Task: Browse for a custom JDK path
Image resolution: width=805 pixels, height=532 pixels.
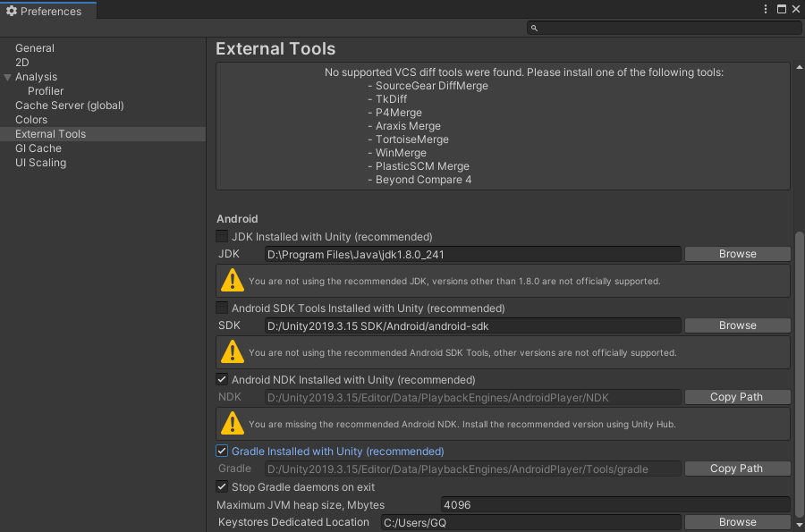Action: tap(736, 253)
